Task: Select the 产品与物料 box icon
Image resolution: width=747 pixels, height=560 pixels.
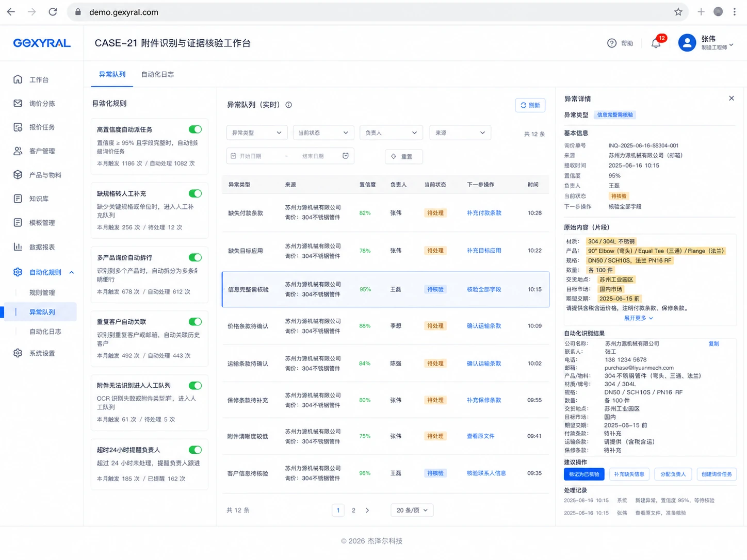Action: click(x=18, y=175)
